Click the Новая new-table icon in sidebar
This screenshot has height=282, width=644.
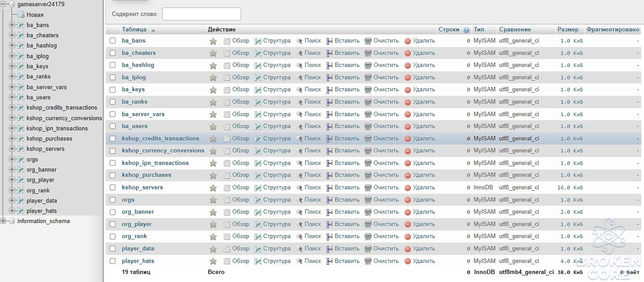click(21, 15)
